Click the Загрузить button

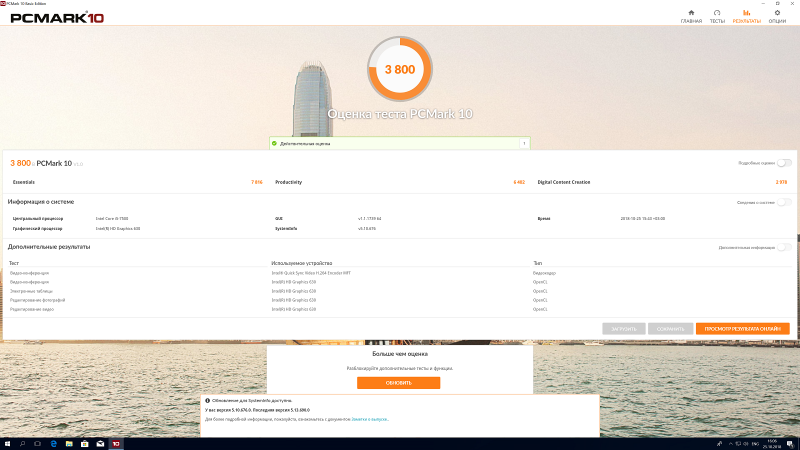pos(623,329)
